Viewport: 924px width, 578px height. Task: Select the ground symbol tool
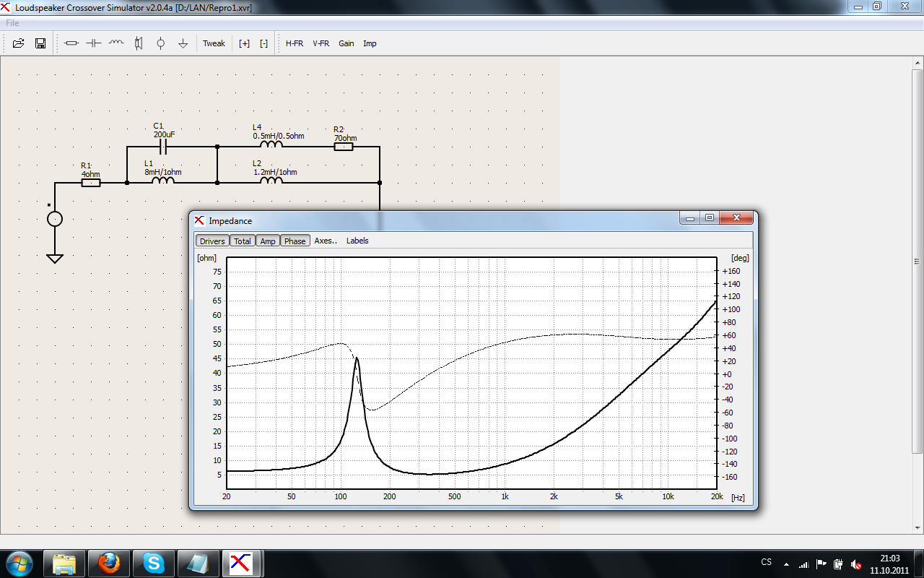point(183,43)
